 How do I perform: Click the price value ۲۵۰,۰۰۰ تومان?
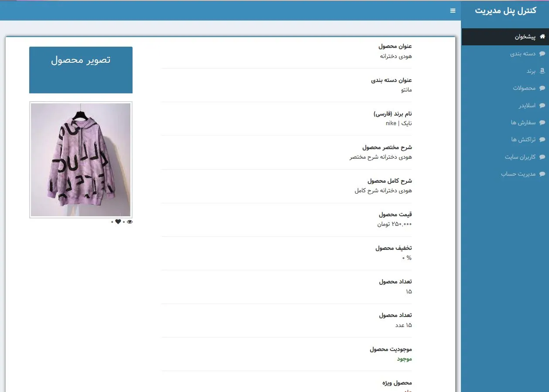pyautogui.click(x=394, y=224)
